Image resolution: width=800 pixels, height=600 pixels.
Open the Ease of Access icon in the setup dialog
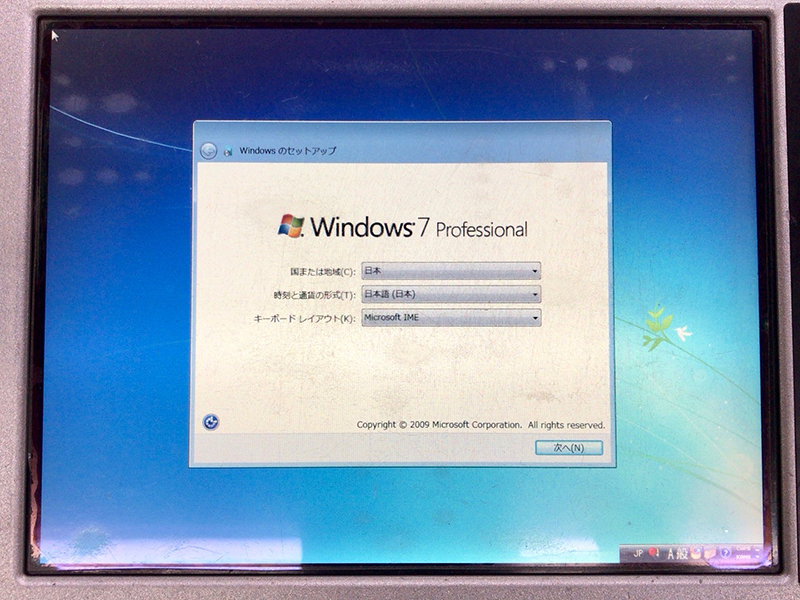click(211, 422)
